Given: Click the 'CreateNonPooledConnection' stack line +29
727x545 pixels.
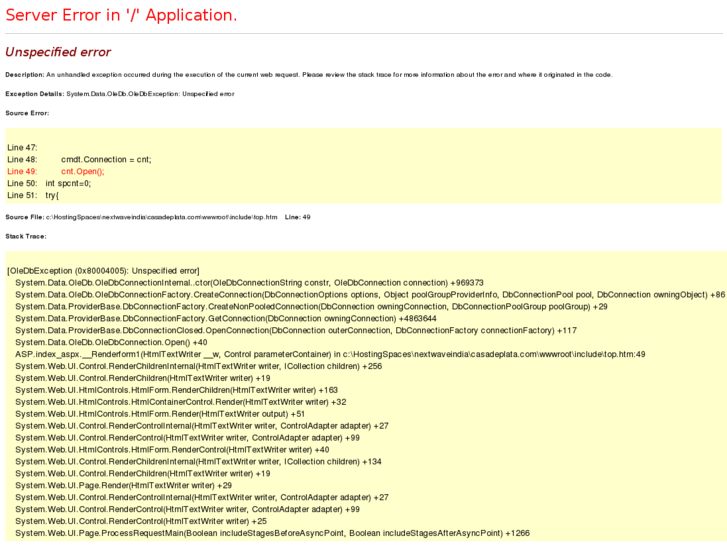Looking at the screenshot, I should [311, 307].
